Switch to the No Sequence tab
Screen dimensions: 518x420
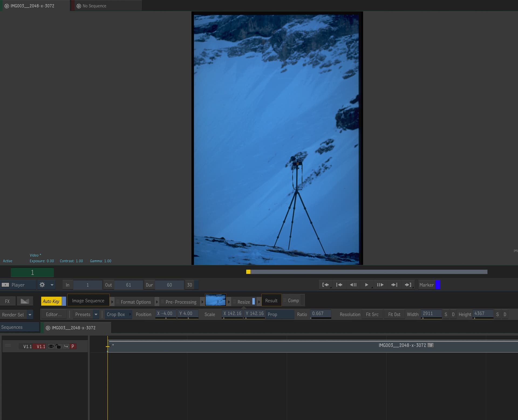[94, 6]
